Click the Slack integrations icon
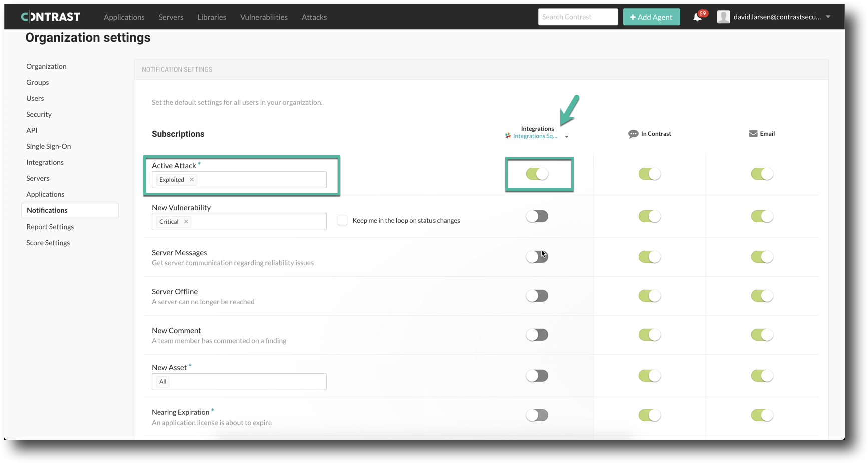868x463 pixels. 508,136
